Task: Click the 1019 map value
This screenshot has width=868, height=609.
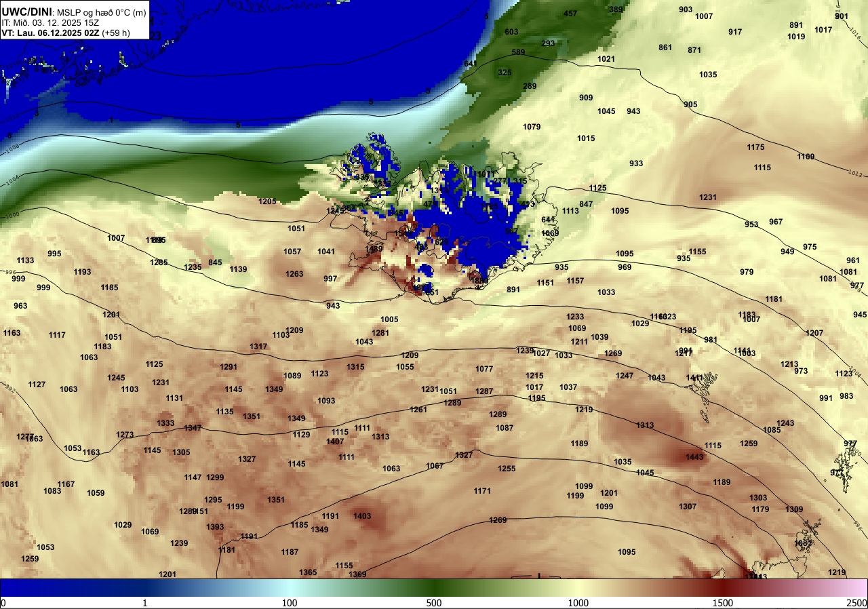Action: [x=796, y=37]
